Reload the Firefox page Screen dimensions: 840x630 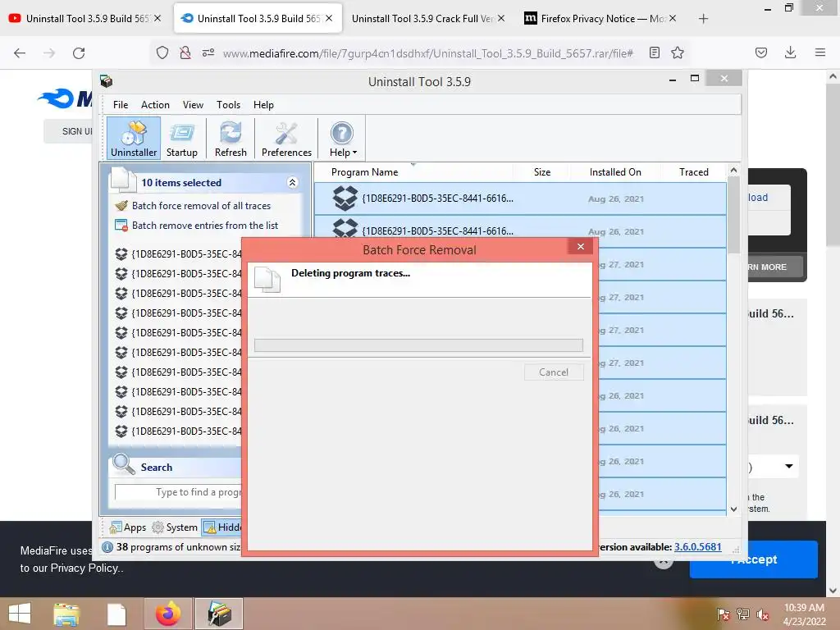(x=79, y=53)
